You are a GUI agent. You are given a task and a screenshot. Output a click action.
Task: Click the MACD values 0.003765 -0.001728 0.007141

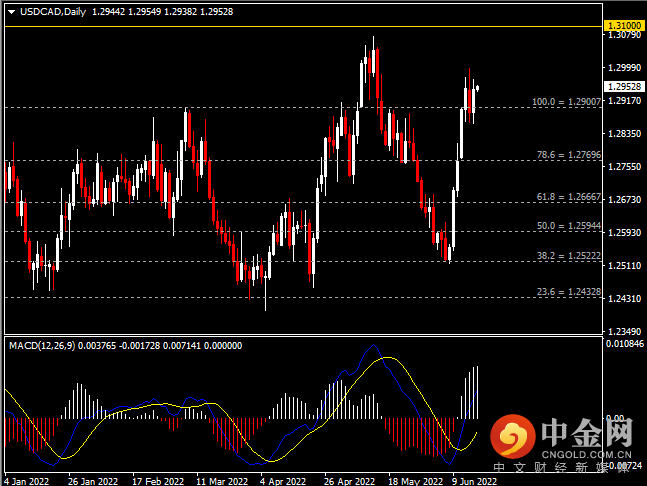(x=139, y=346)
